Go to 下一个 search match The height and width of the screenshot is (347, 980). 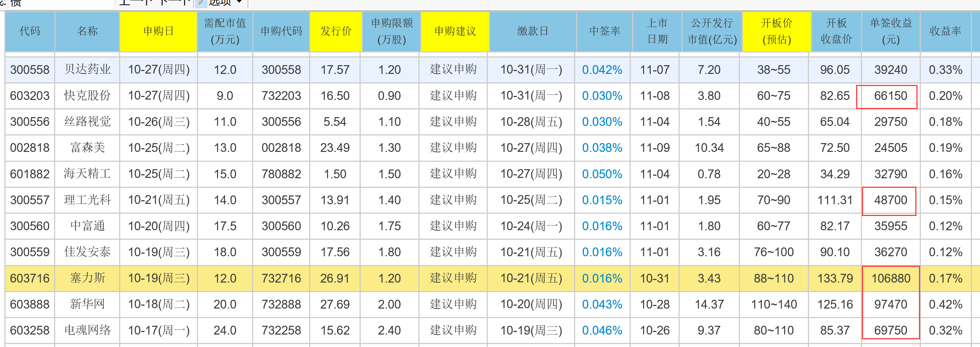[174, 2]
